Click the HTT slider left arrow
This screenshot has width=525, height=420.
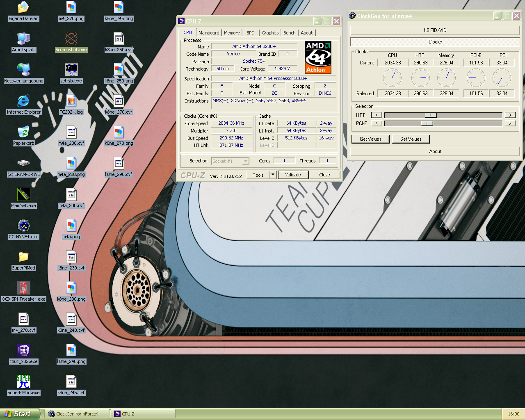click(377, 115)
